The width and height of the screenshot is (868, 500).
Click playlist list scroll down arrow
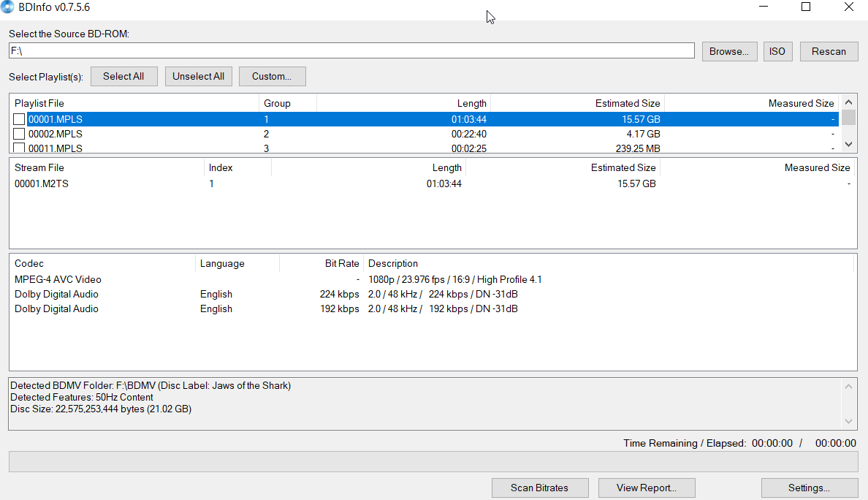pyautogui.click(x=848, y=145)
